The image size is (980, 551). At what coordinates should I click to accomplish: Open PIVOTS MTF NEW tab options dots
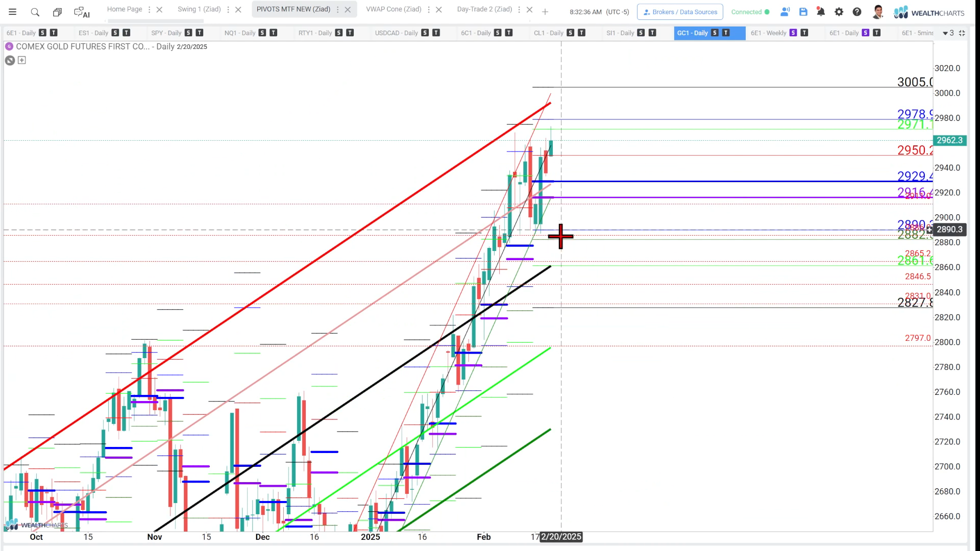(337, 9)
